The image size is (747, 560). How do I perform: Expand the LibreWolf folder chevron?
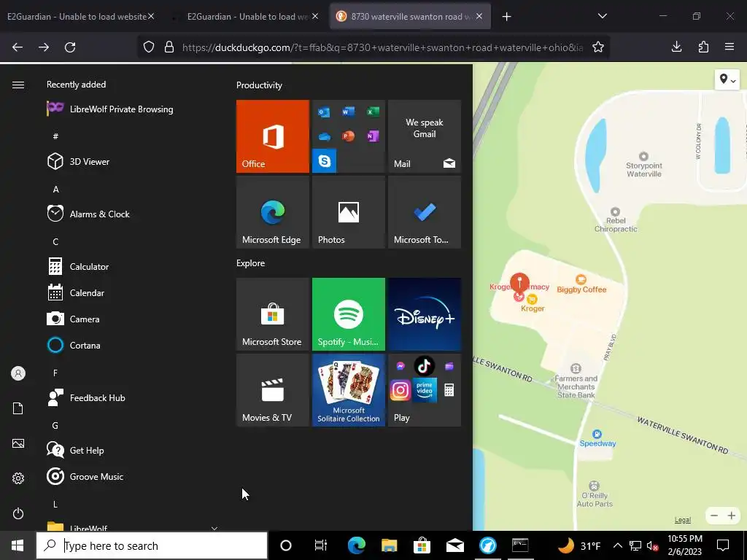[x=214, y=528]
